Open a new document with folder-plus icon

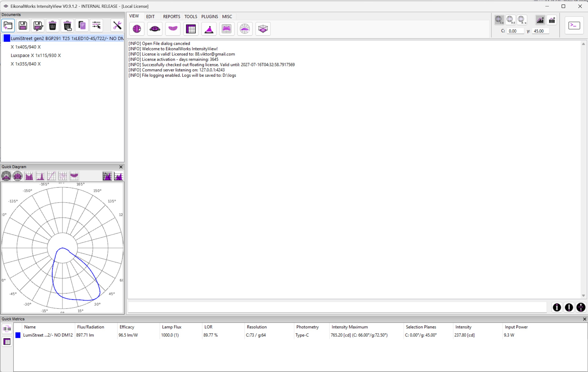pyautogui.click(x=8, y=26)
